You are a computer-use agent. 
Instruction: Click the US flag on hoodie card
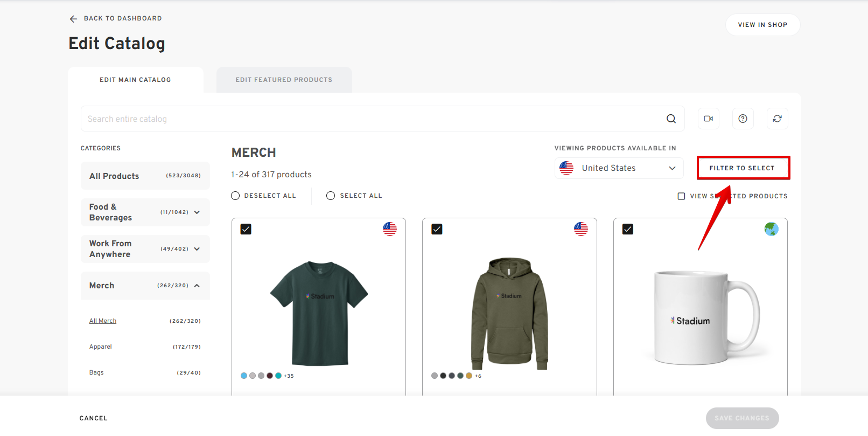[581, 229]
